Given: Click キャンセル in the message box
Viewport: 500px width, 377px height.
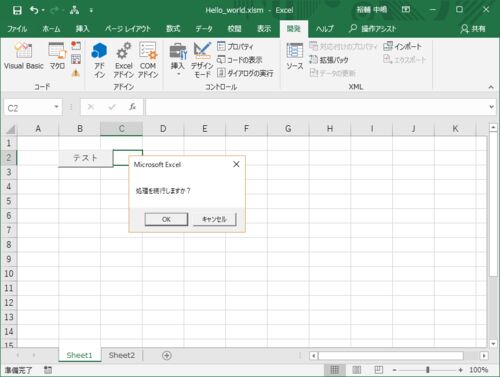Looking at the screenshot, I should pyautogui.click(x=215, y=219).
